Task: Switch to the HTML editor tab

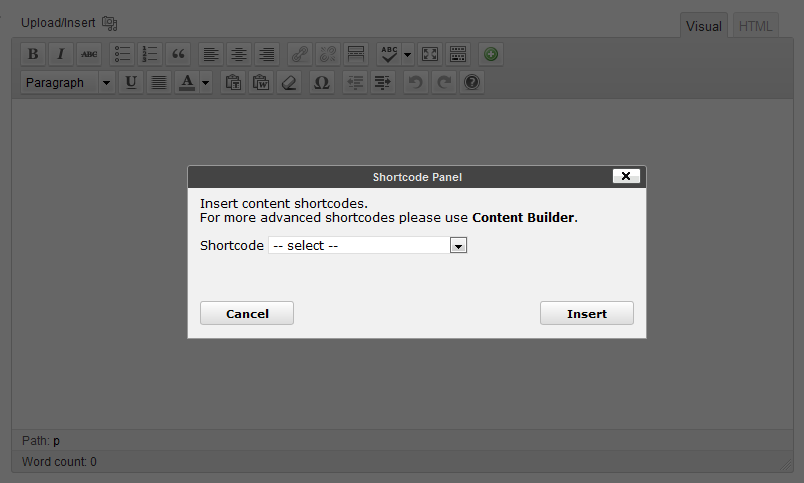Action: (755, 26)
